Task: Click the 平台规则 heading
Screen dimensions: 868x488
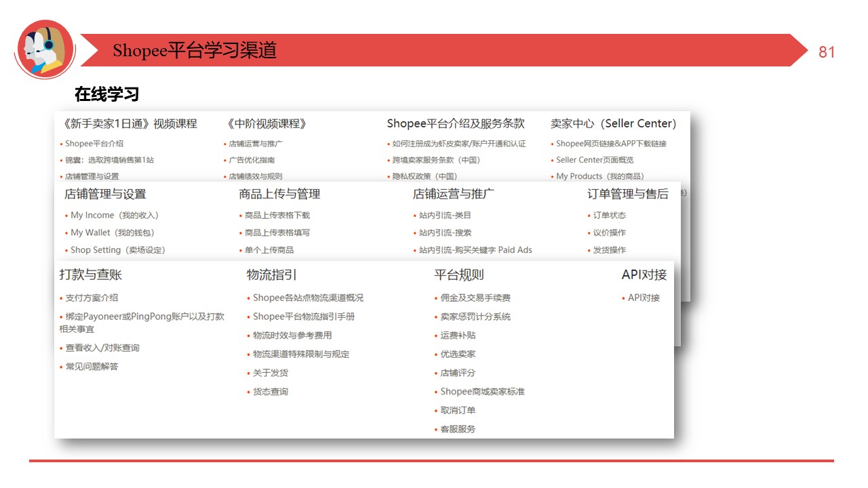Action: tap(459, 274)
